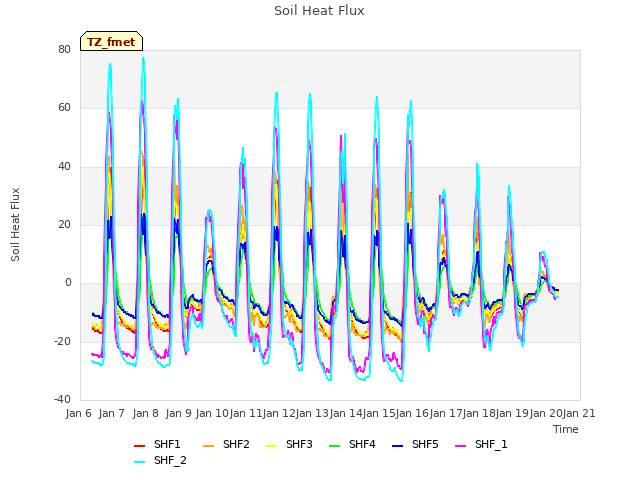Screen dimensions: 640x480
Task: Click the 80 y-axis tick label
Action: 64,49
